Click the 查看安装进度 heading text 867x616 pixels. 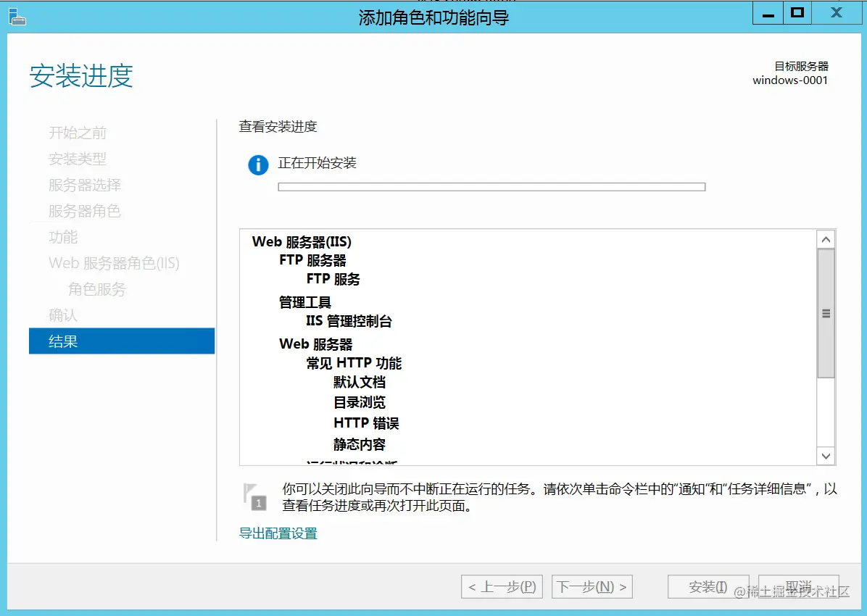[x=278, y=127]
